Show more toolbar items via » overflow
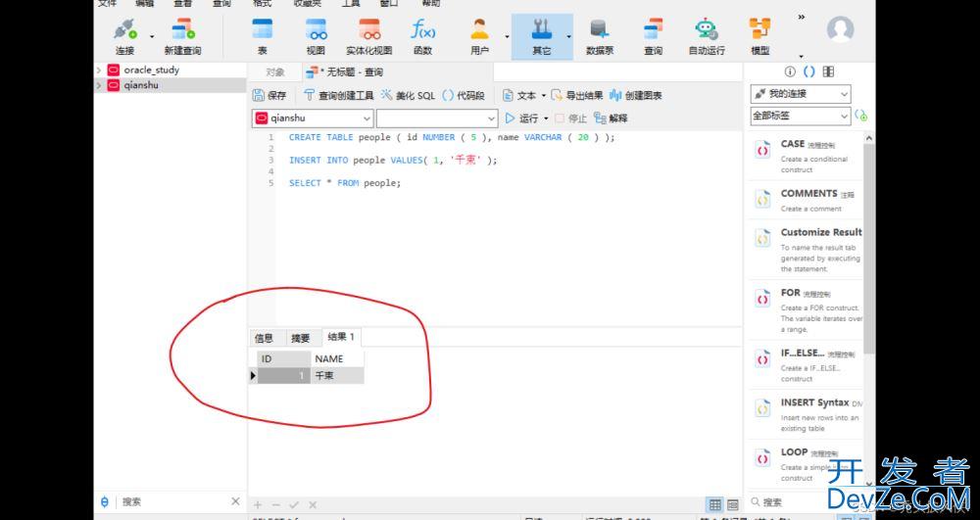 click(802, 17)
